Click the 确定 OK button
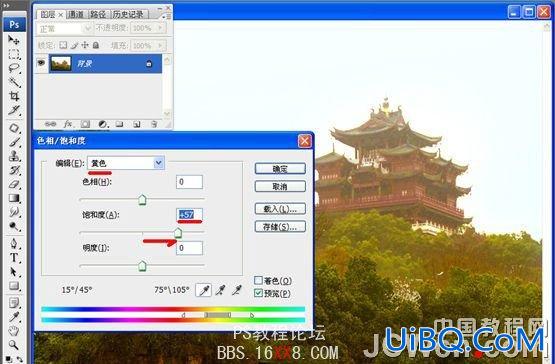Image resolution: width=555 pixels, height=364 pixels. click(280, 169)
